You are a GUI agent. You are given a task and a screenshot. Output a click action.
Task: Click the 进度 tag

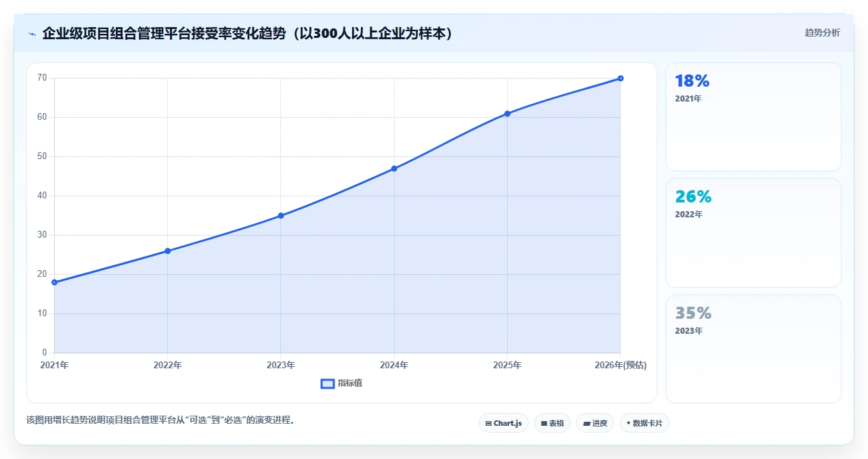tap(595, 423)
